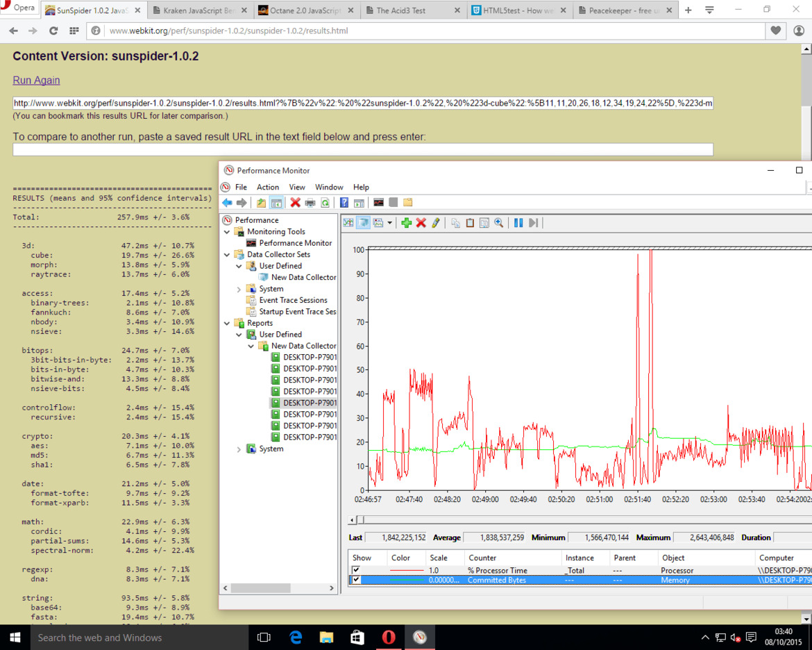The height and width of the screenshot is (650, 812).
Task: Click the Open log folder icon
Action: pos(408,202)
